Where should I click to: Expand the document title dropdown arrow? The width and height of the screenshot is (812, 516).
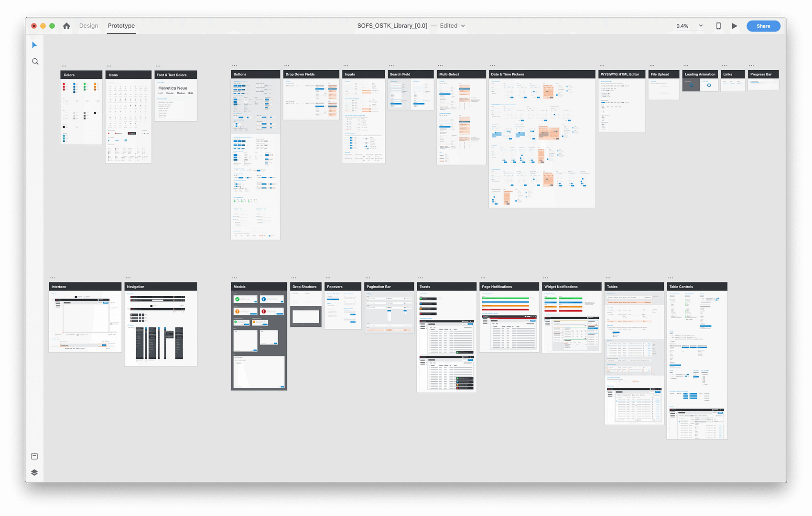coord(463,26)
